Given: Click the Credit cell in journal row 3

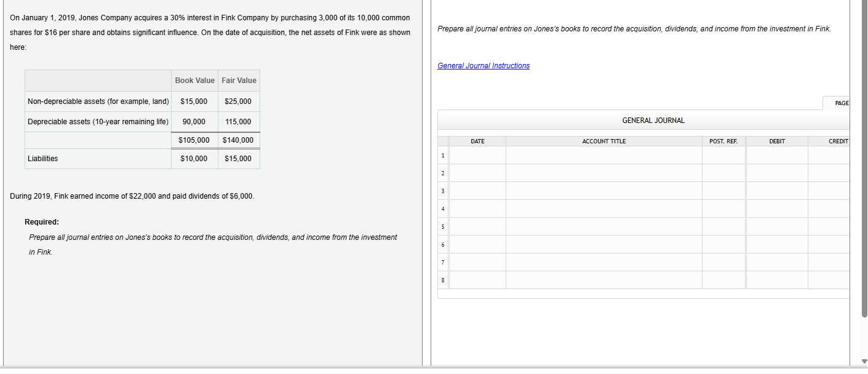Looking at the screenshot, I should point(829,191).
